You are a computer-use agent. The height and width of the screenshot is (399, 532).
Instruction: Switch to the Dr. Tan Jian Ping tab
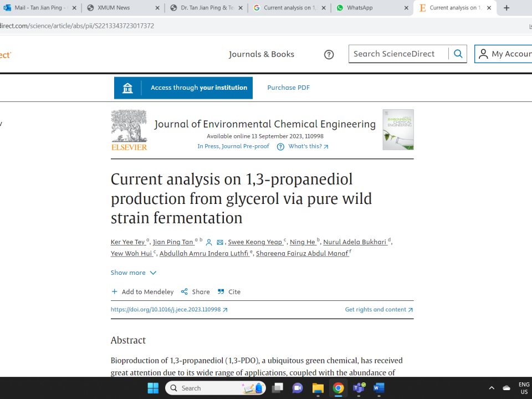point(206,8)
